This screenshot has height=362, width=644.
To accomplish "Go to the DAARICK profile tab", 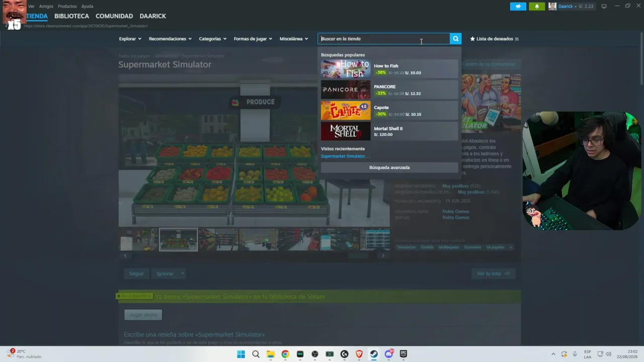I will click(152, 16).
